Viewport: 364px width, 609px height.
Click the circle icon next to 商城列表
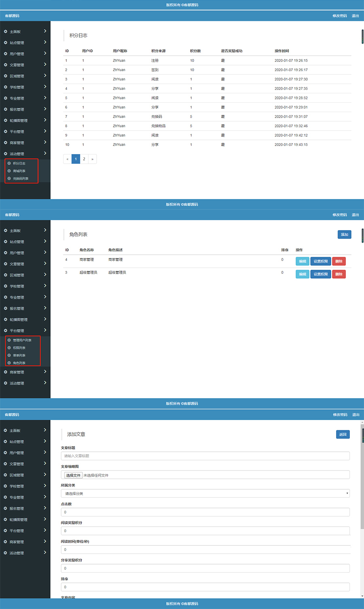coord(9,171)
